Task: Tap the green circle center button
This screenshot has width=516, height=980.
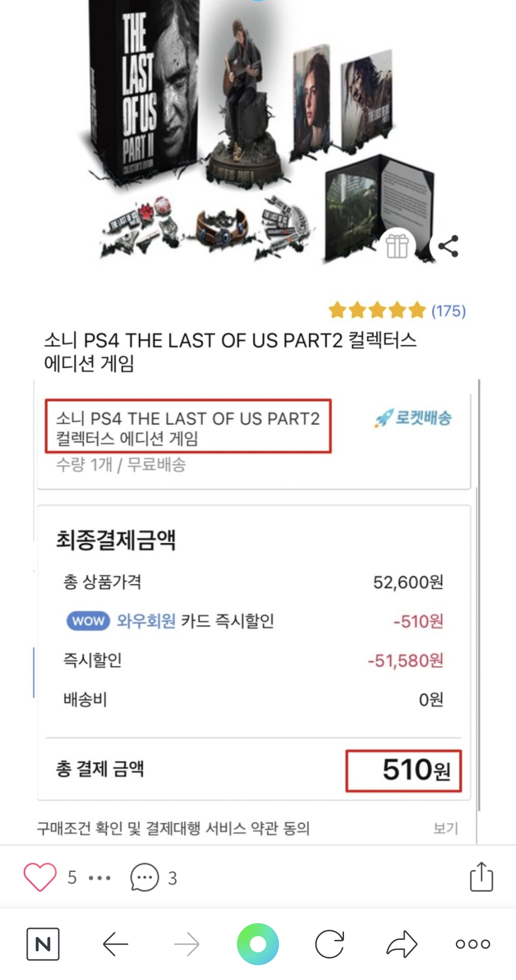Action: (258, 944)
